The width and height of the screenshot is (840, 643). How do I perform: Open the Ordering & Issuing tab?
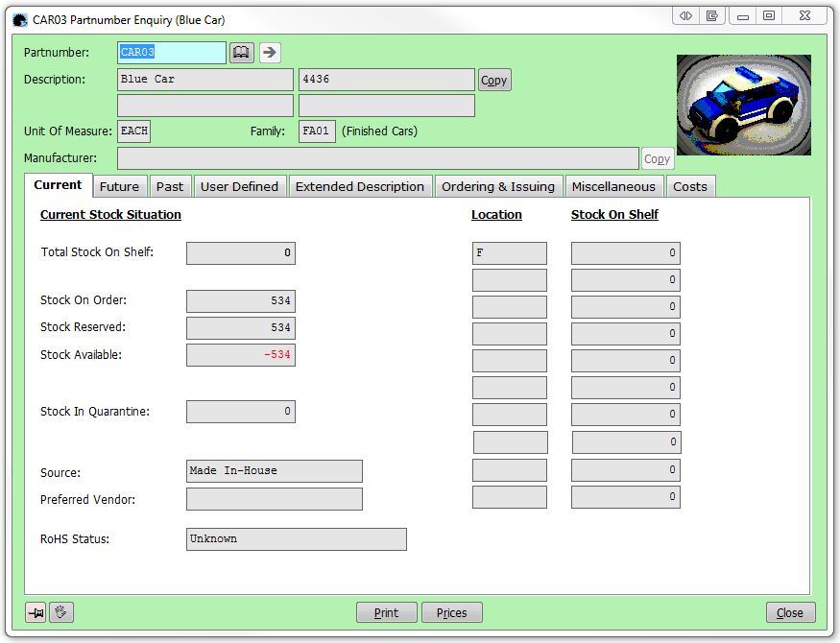tap(498, 187)
